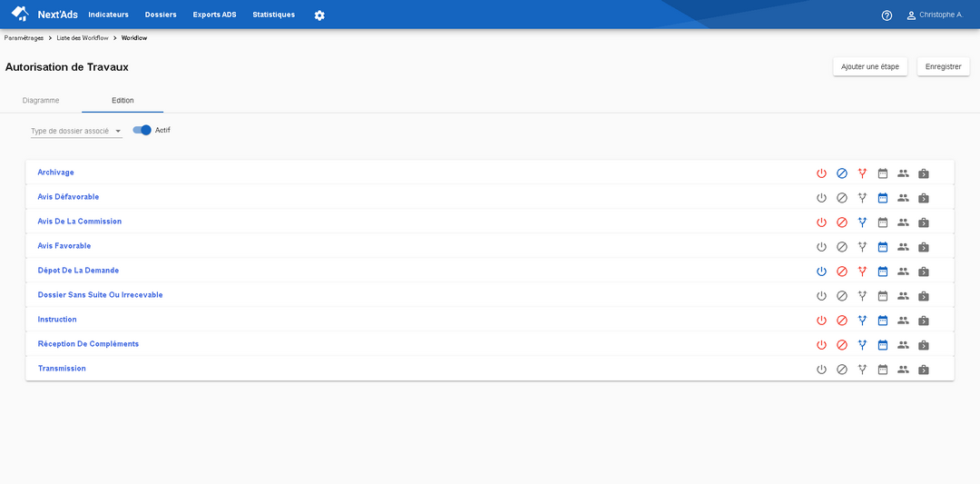
Task: Open the Statistiques menu
Action: pyautogui.click(x=274, y=15)
